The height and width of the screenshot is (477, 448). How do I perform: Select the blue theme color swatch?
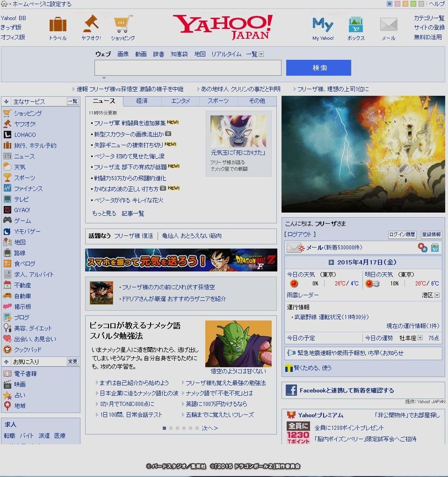(x=389, y=4)
